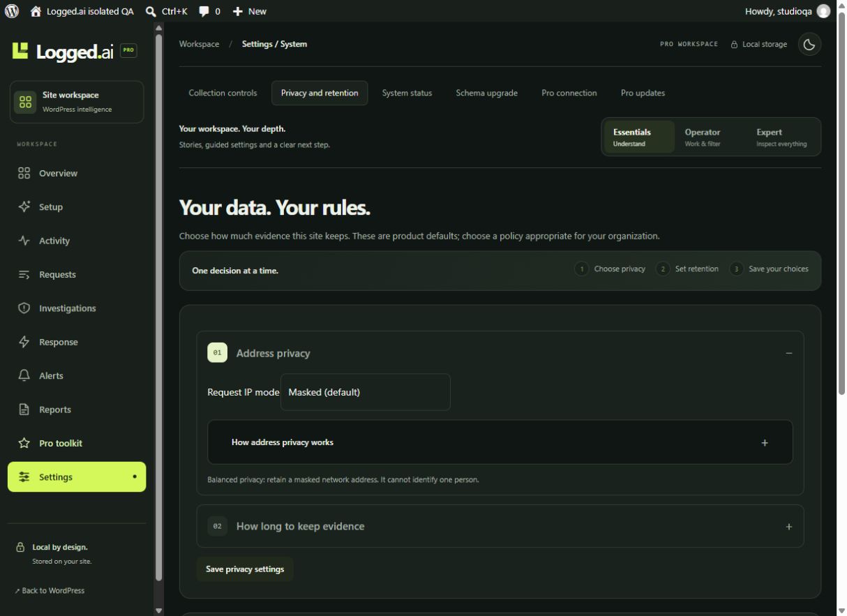This screenshot has height=616, width=847.
Task: Open the Site workspace switcher
Action: click(x=77, y=102)
